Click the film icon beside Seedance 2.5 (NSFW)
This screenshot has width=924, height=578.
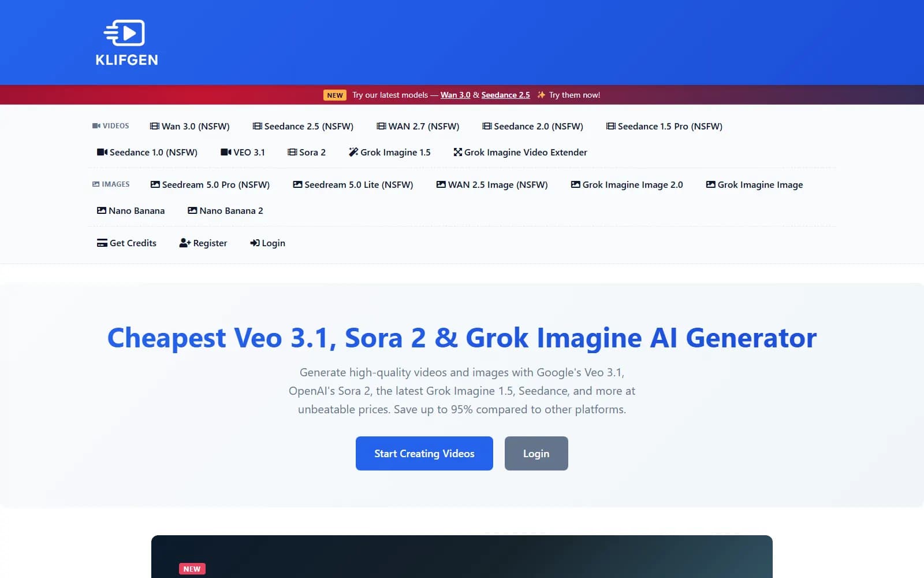pos(258,126)
